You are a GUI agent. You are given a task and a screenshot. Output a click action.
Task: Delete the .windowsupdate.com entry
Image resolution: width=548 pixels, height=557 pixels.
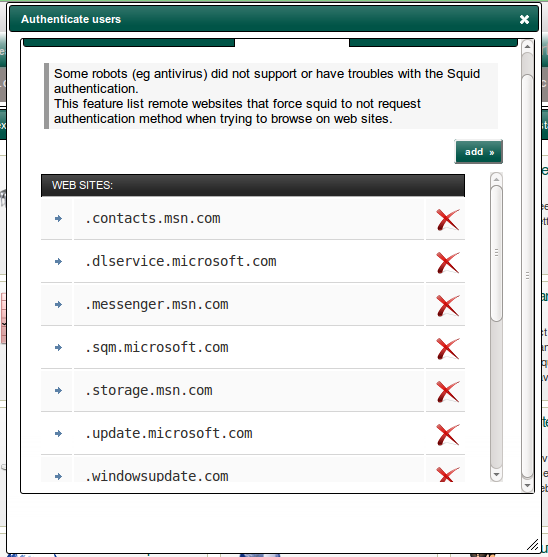(447, 474)
